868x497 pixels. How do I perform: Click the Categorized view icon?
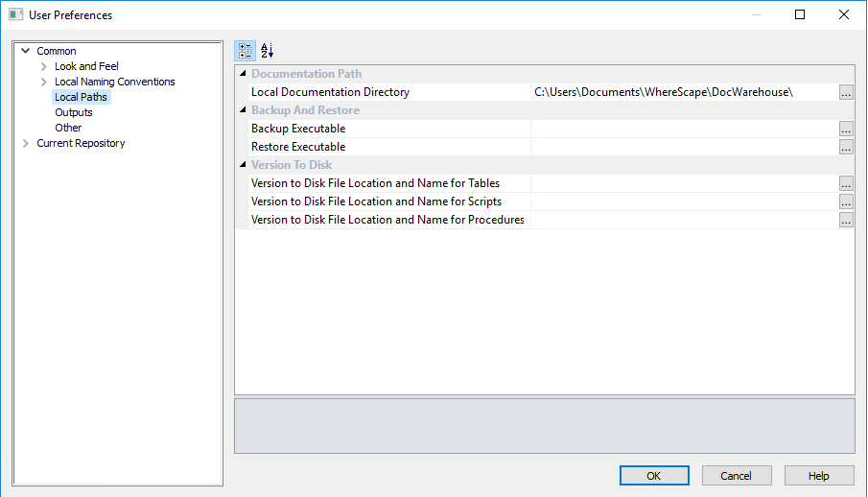coord(245,51)
